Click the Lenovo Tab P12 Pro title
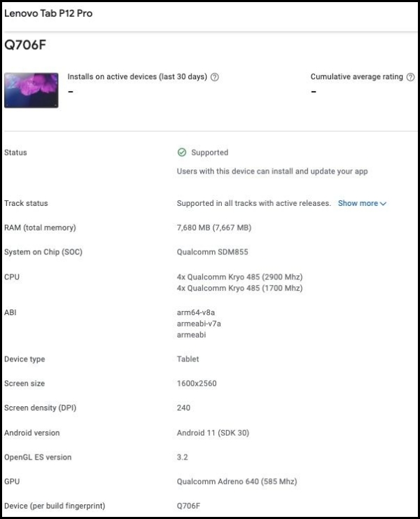This screenshot has width=420, height=519. click(48, 13)
